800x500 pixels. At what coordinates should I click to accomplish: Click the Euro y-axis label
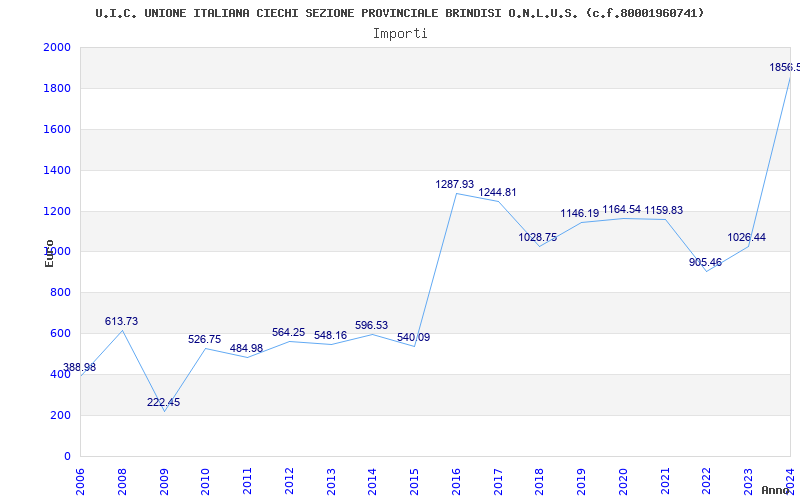point(49,253)
